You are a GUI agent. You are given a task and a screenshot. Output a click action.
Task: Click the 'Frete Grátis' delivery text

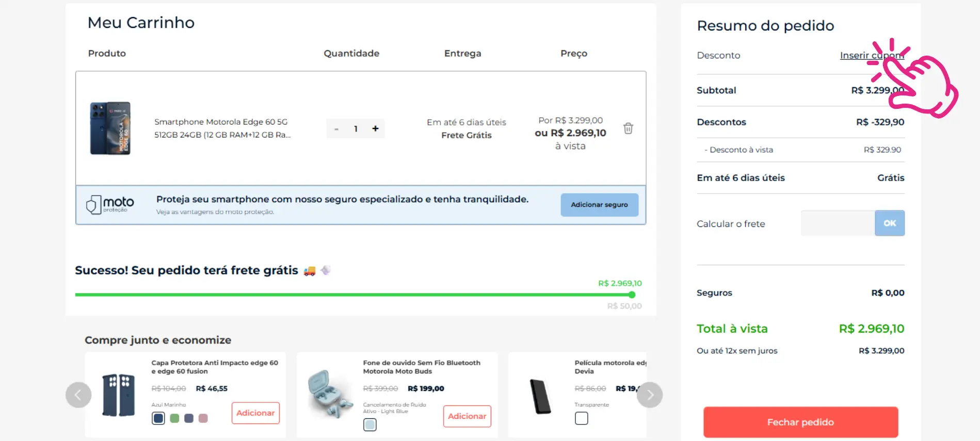pyautogui.click(x=467, y=135)
